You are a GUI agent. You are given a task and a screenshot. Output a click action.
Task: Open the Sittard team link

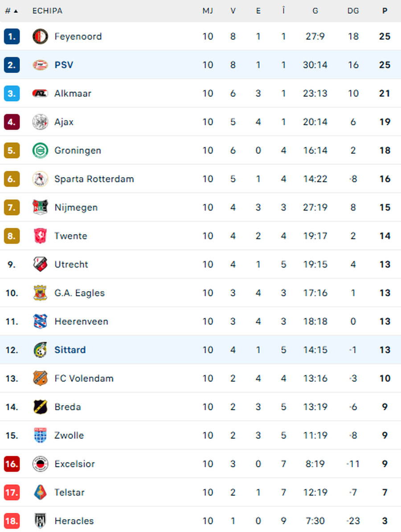70,350
